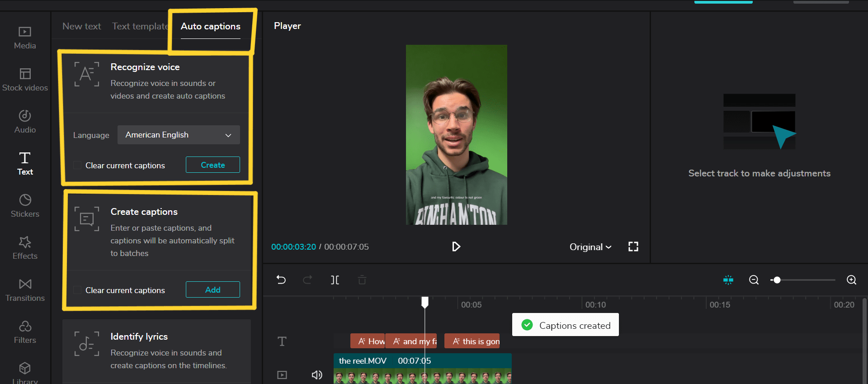Zoom in on the timeline
This screenshot has width=868, height=384.
851,280
